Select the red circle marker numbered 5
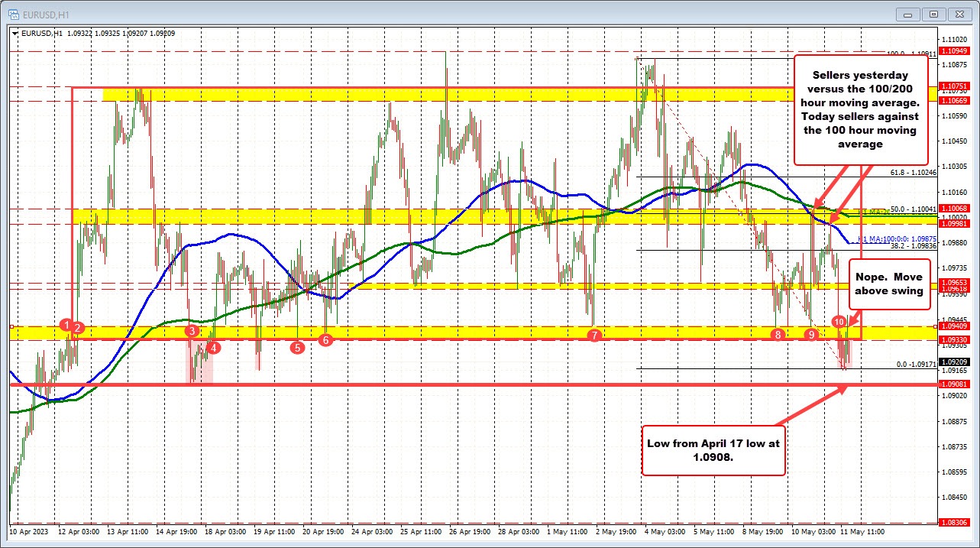Image resolution: width=980 pixels, height=548 pixels. tap(297, 347)
